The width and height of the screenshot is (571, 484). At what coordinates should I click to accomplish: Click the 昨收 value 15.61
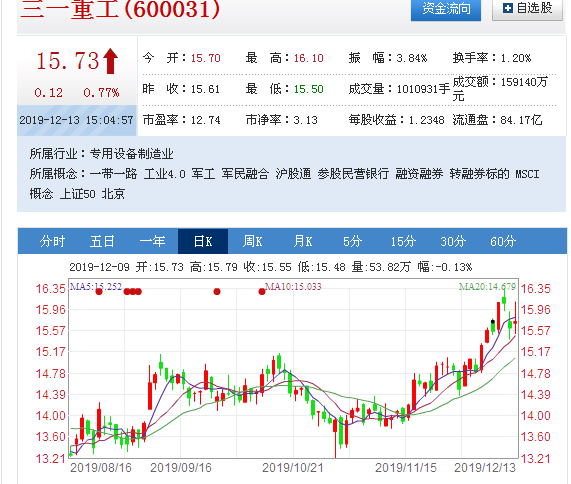[x=205, y=89]
